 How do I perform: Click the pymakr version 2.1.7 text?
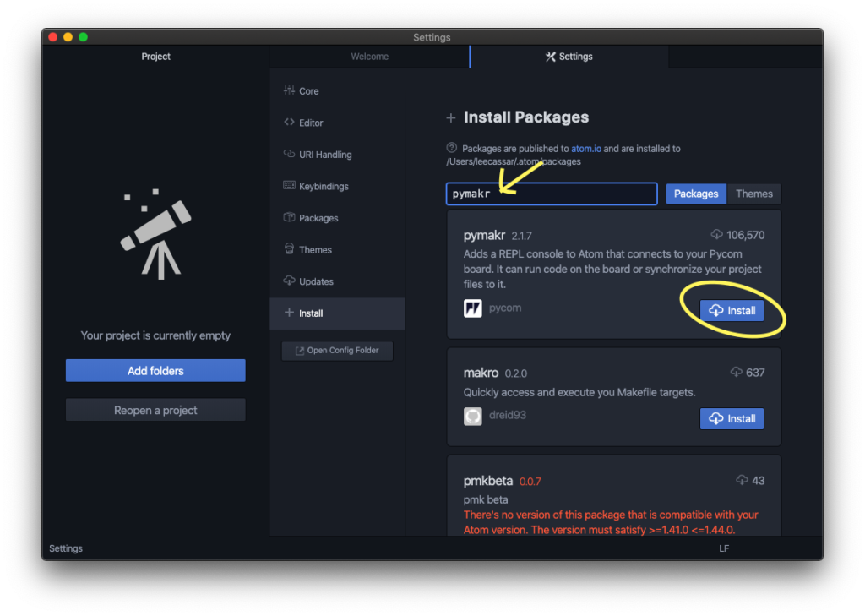[x=521, y=237]
